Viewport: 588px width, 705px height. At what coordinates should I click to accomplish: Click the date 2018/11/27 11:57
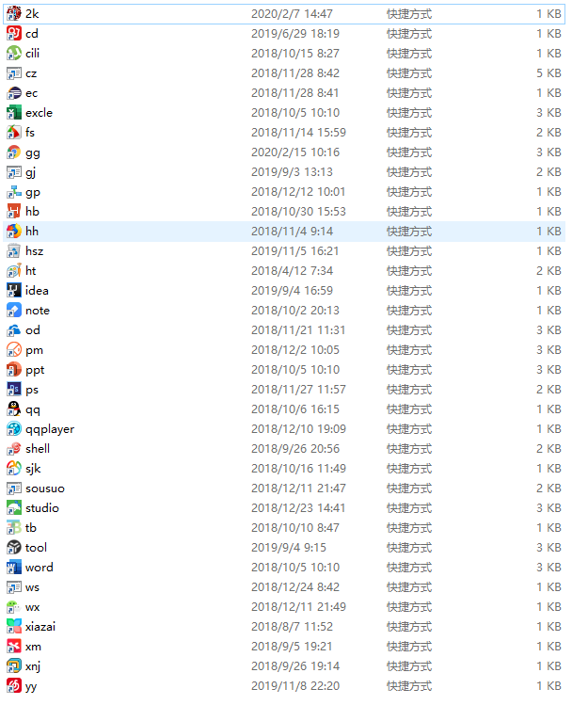298,390
